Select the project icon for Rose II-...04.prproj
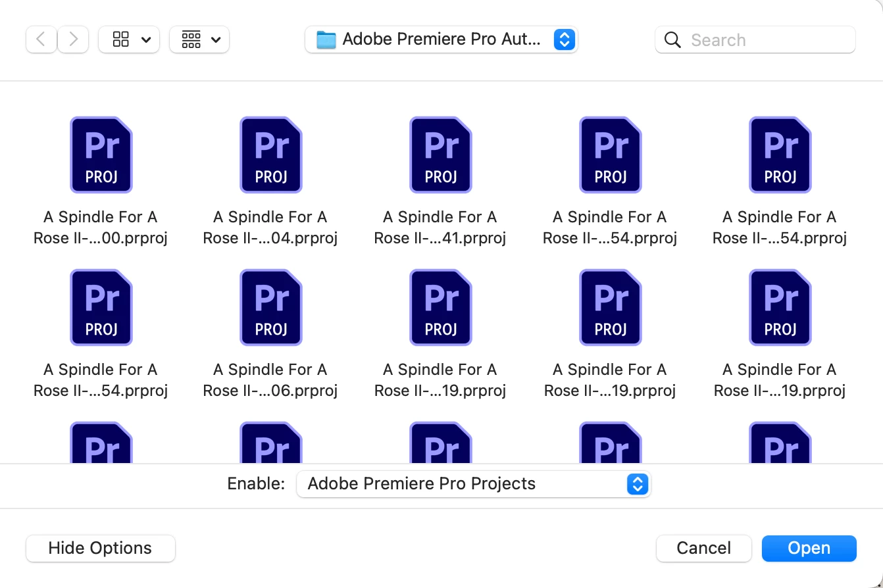The height and width of the screenshot is (588, 883). click(x=271, y=155)
